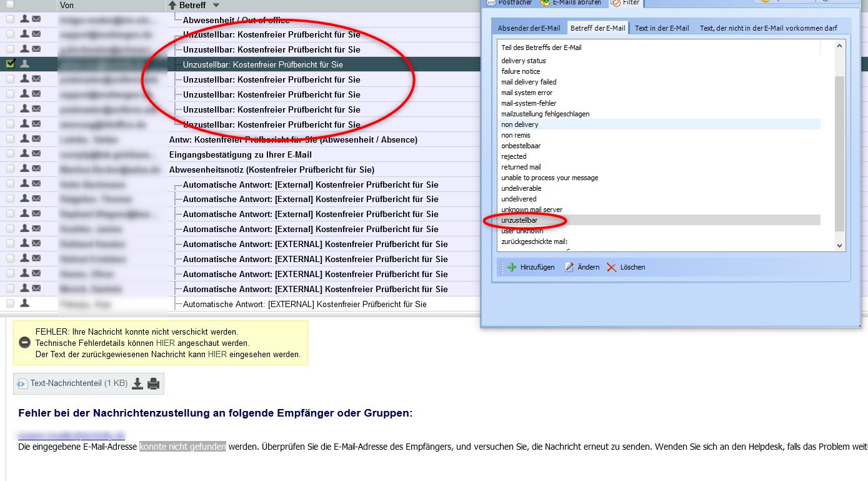Check the box for 'Abwesenheit / Out of office'
This screenshot has height=481, width=868.
coord(10,19)
